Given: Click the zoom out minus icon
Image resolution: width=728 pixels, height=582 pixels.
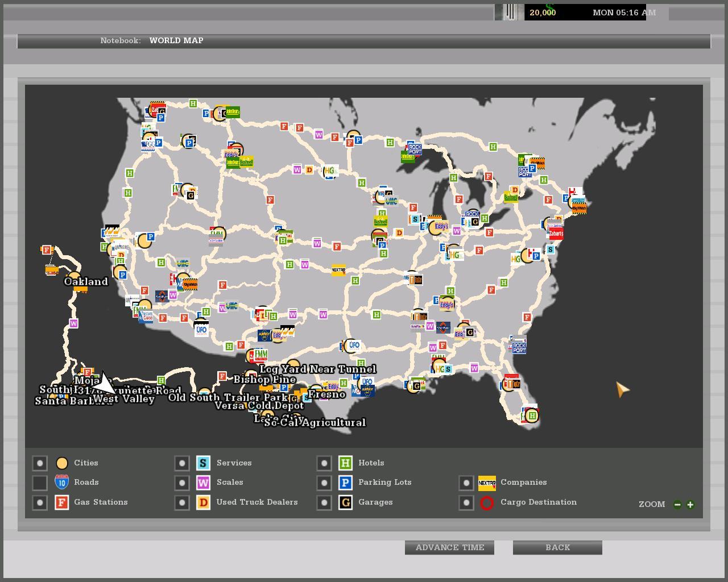Looking at the screenshot, I should click(677, 505).
